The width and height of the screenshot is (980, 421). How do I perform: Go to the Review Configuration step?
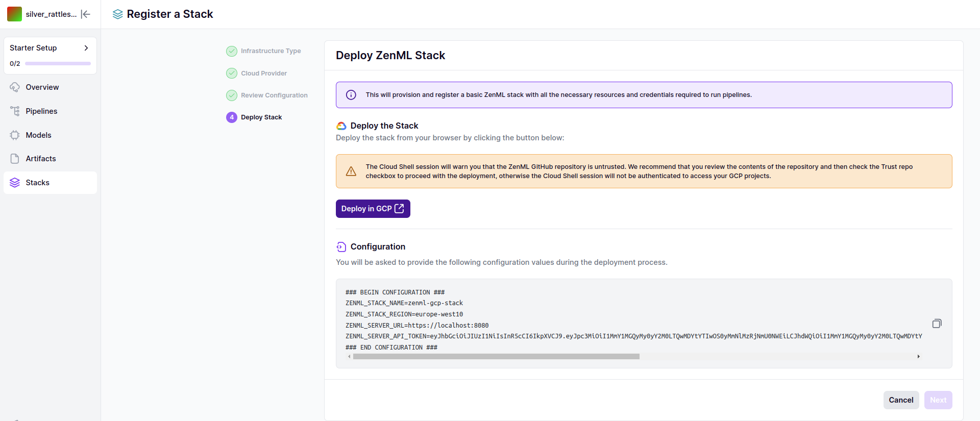274,95
